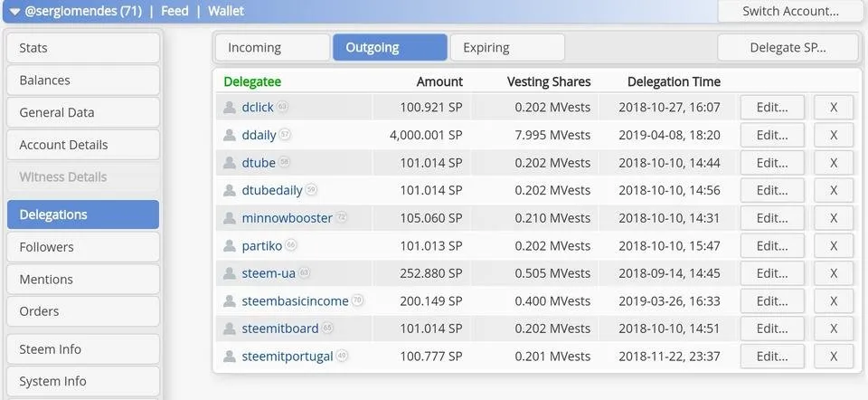868x400 pixels.
Task: Open the Balances sidebar section
Action: pyautogui.click(x=83, y=81)
